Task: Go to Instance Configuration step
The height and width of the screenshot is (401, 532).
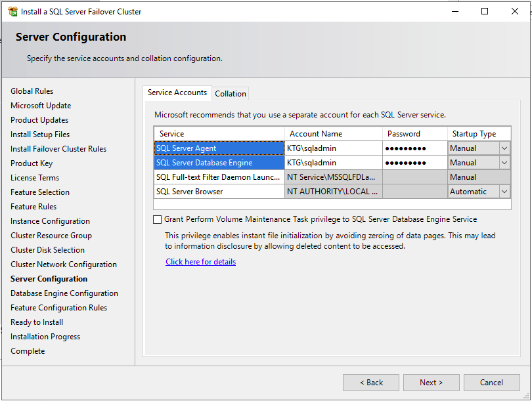Action: coord(50,221)
